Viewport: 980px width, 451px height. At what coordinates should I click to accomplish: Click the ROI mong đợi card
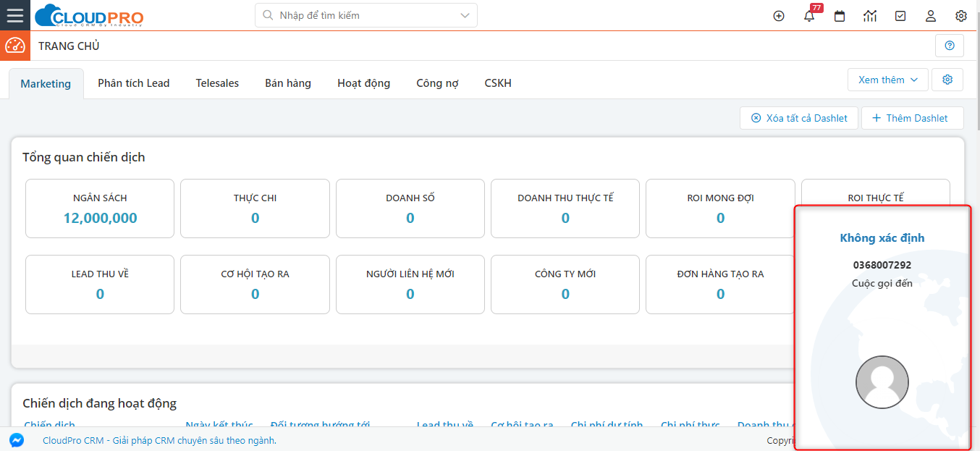point(720,208)
